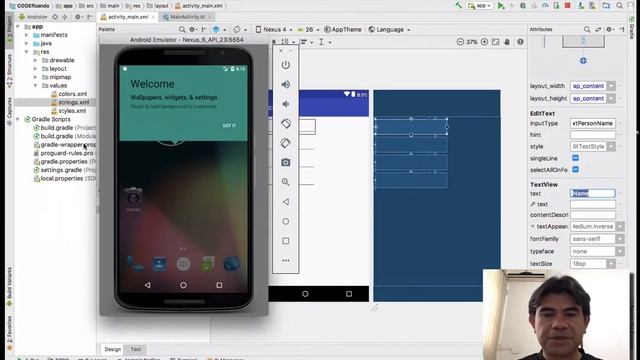This screenshot has width=640, height=360.
Task: Switch to the MainActivity.kt editor tab
Action: (x=187, y=17)
